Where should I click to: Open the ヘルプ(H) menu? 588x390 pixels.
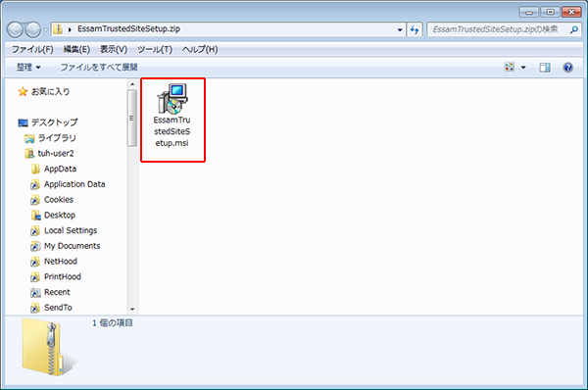point(200,50)
